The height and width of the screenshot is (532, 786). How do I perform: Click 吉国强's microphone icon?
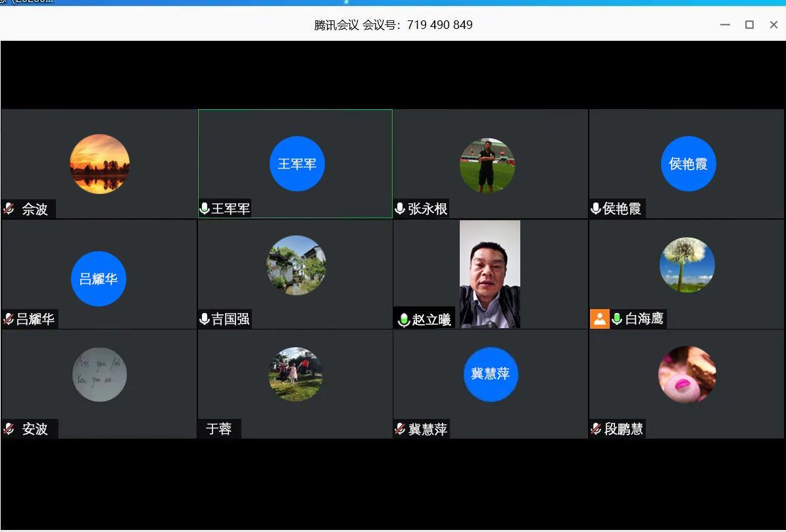point(203,319)
